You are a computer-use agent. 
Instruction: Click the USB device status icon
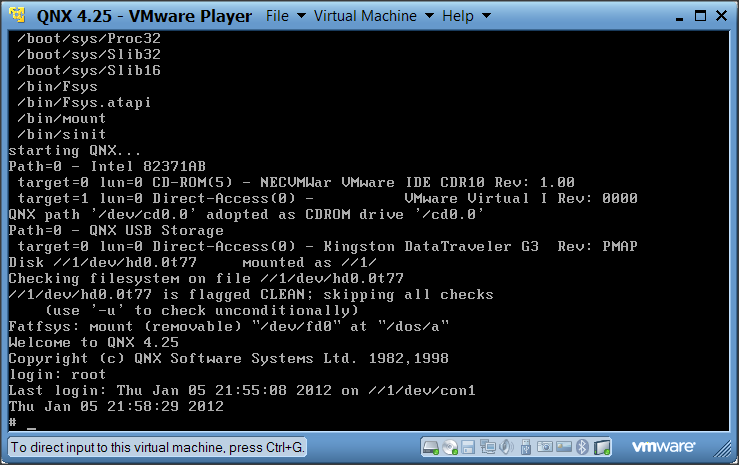pos(526,447)
